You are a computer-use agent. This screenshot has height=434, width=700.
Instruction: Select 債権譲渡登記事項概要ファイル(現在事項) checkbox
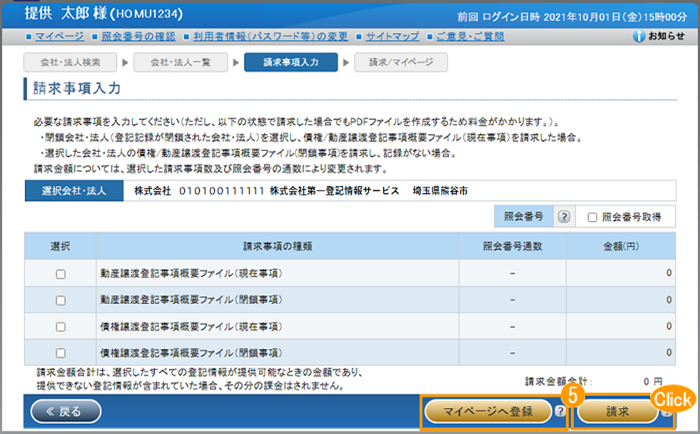pyautogui.click(x=61, y=327)
